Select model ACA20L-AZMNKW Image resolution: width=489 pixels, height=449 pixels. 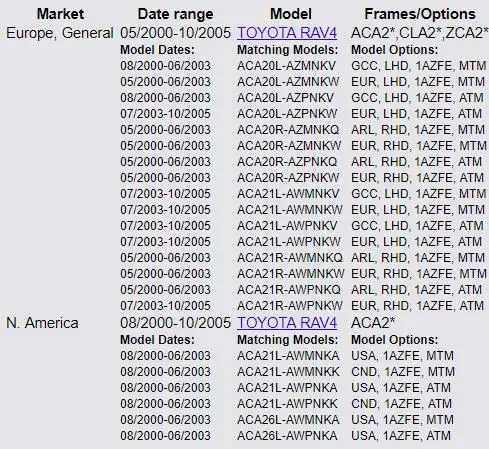pos(288,82)
